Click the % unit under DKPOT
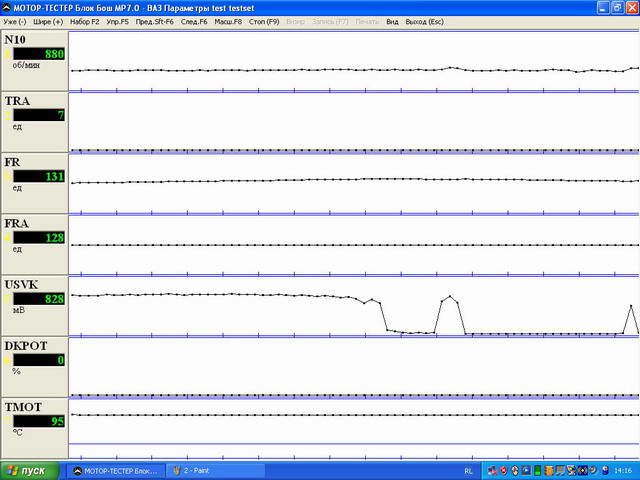Screen dimensions: 640x480 pyautogui.click(x=16, y=371)
